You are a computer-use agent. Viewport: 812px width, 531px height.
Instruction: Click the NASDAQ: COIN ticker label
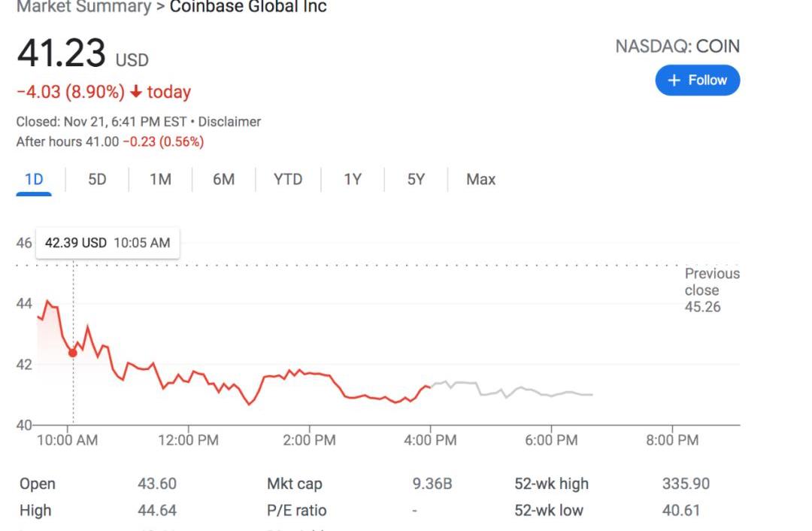click(x=677, y=47)
